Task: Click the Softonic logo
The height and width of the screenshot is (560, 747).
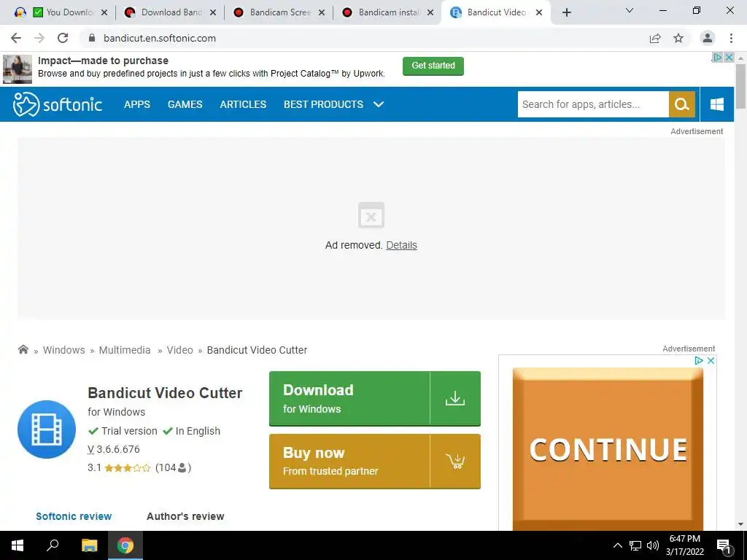Action: 57,104
